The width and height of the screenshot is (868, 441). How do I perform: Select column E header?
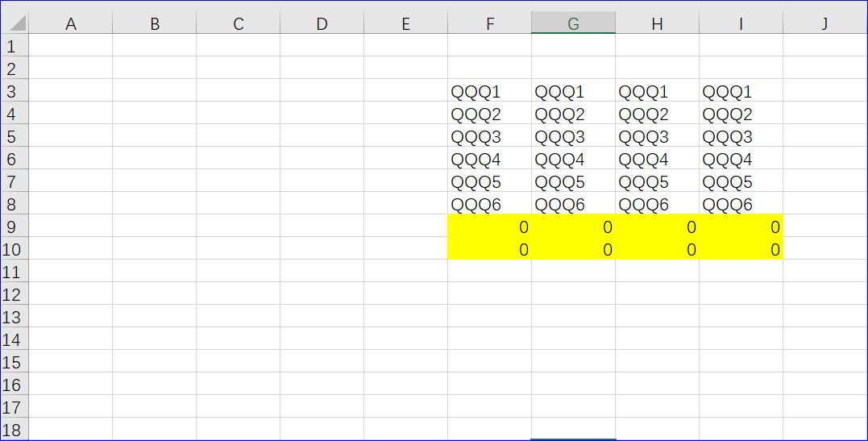coord(405,23)
